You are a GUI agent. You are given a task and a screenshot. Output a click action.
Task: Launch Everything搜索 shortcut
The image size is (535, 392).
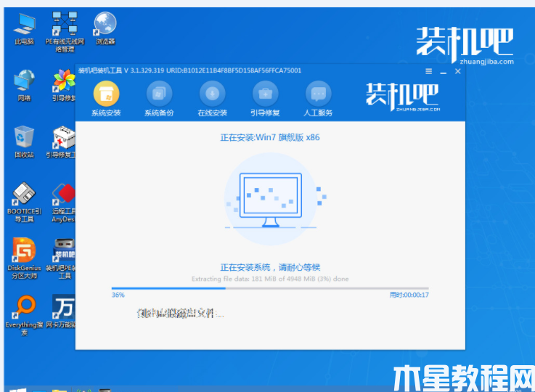[24, 315]
